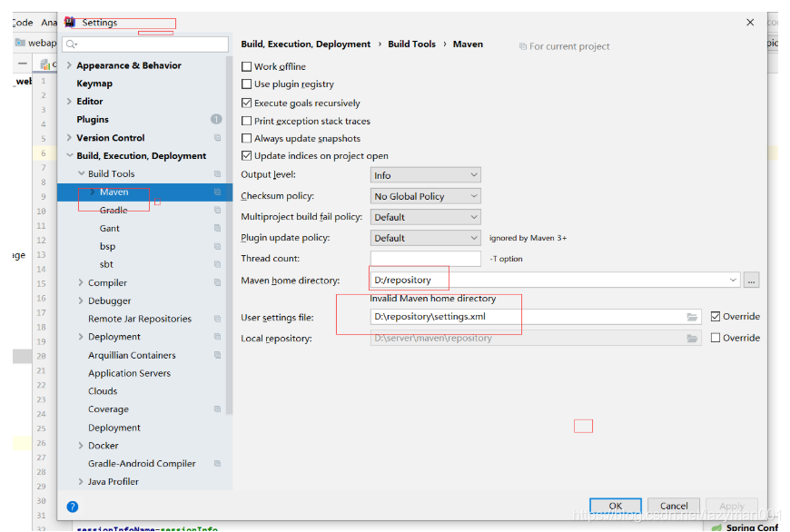Select Arquillian Containers settings page
This screenshot has height=532, width=790.
point(132,355)
